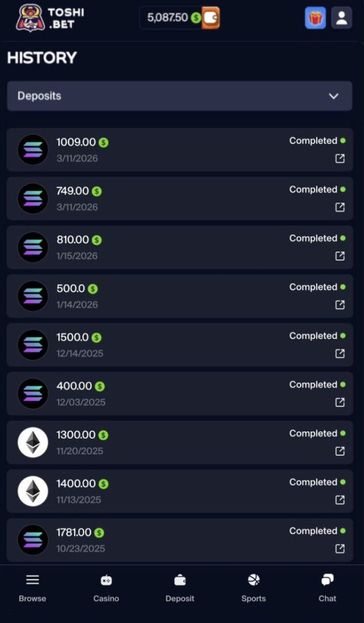Open the Chat tab

(327, 588)
